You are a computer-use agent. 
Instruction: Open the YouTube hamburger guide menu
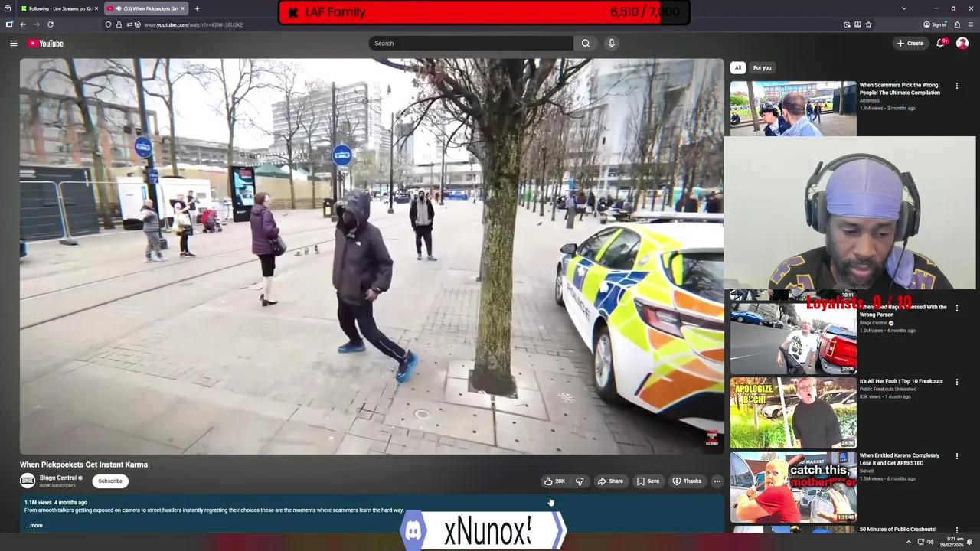(x=13, y=44)
